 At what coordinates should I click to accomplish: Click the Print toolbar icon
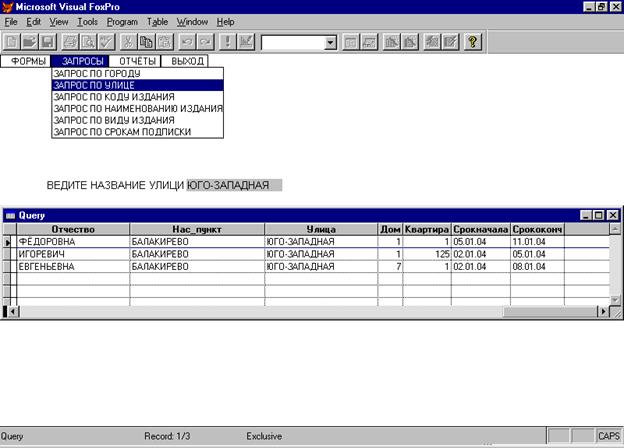tap(71, 43)
